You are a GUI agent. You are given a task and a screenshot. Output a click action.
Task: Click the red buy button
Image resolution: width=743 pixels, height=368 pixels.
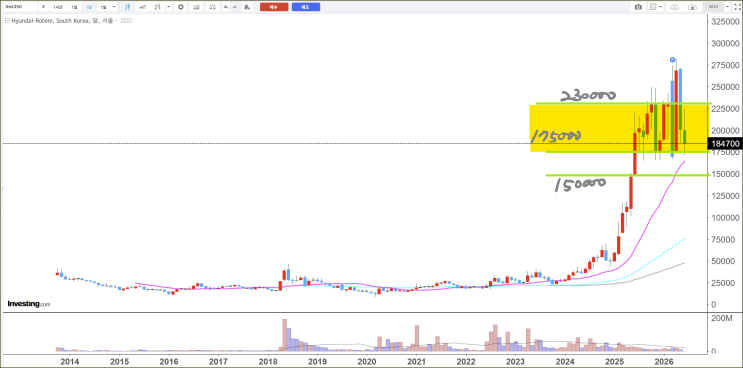pos(274,7)
